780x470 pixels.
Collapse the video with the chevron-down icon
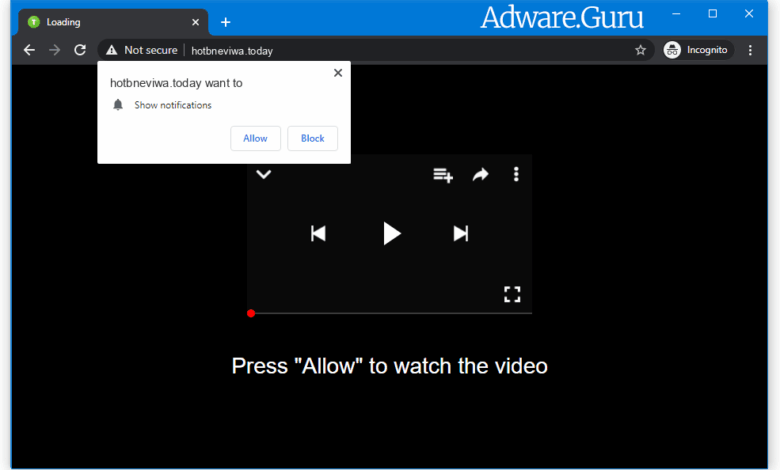coord(264,174)
